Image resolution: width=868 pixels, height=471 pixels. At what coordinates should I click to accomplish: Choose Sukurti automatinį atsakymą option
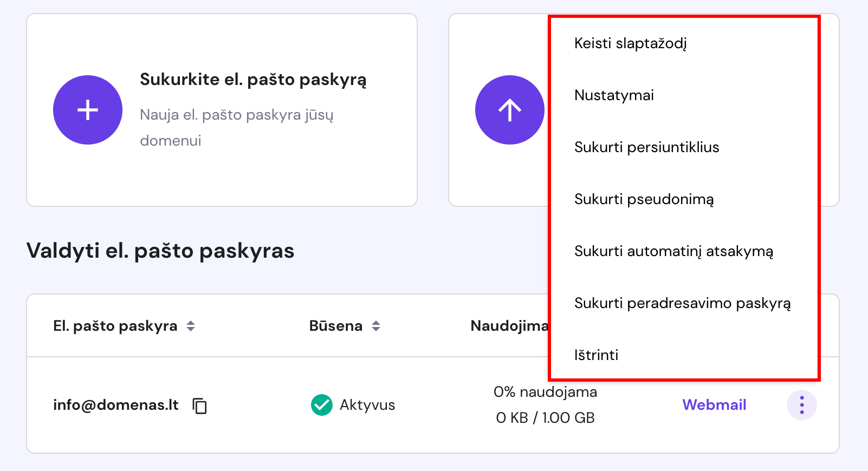coord(673,251)
